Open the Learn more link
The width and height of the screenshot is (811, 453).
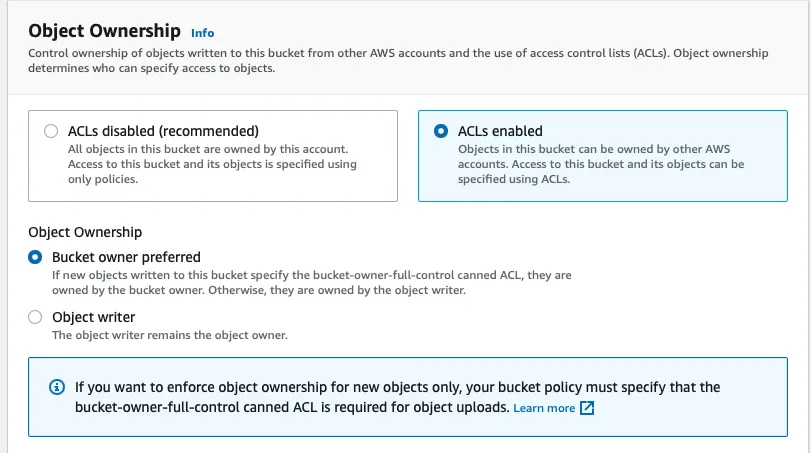[x=544, y=408]
